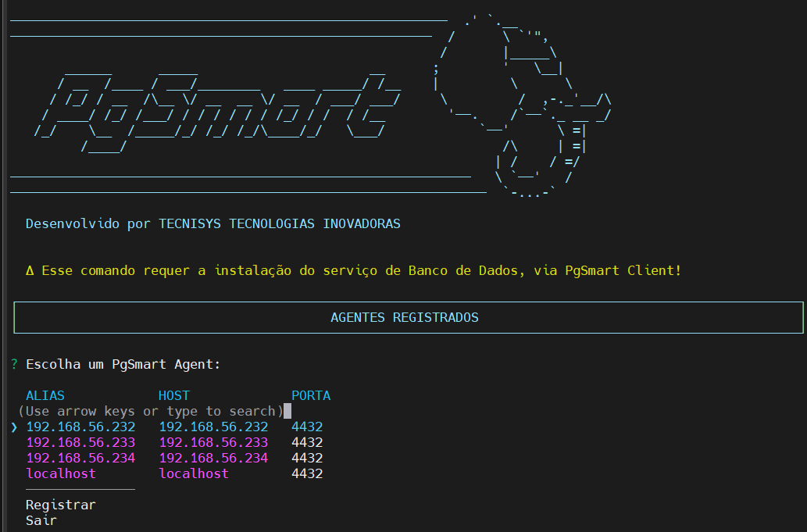Click port 4432 in the 192.168.56.233 row

click(307, 442)
